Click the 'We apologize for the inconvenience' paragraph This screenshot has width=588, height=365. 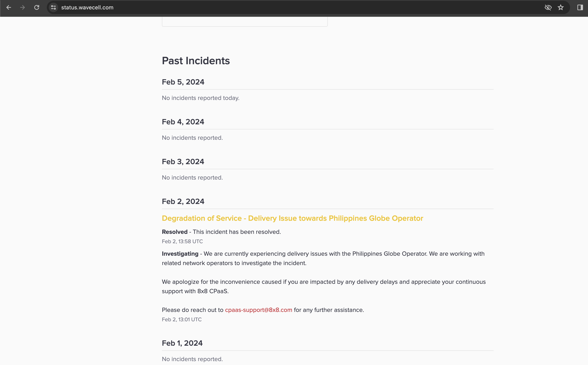click(324, 287)
